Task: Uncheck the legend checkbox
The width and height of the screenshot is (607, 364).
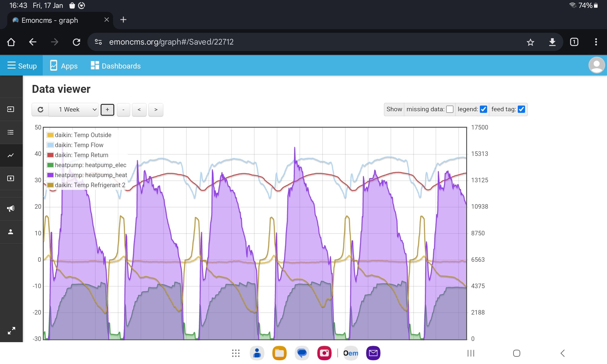Action: (x=483, y=109)
